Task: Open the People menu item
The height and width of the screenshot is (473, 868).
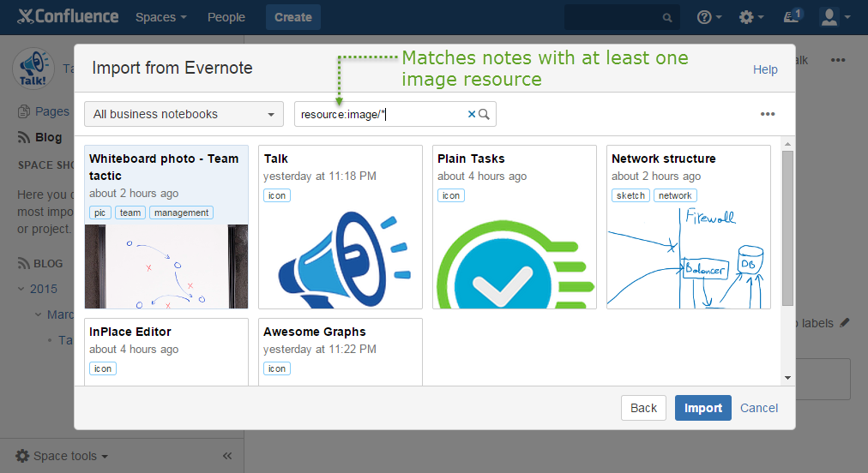Action: pyautogui.click(x=226, y=17)
